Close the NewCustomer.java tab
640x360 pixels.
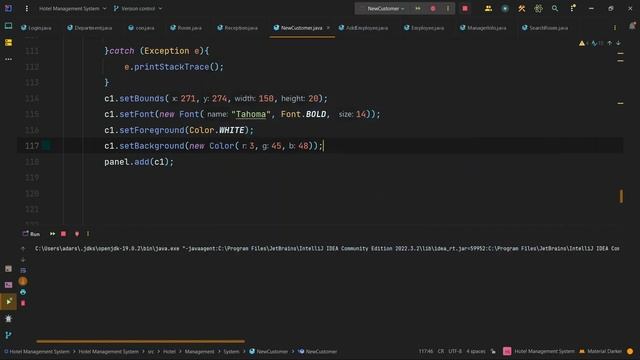pyautogui.click(x=328, y=28)
